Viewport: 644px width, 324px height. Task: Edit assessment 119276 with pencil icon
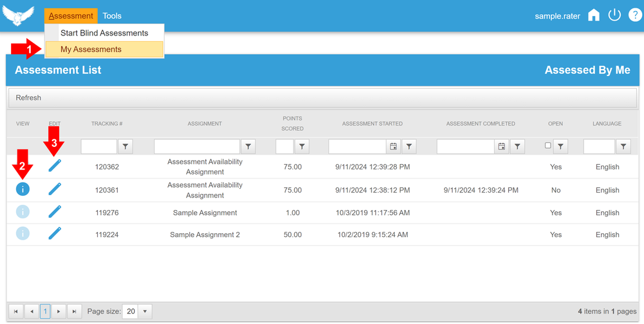point(55,211)
